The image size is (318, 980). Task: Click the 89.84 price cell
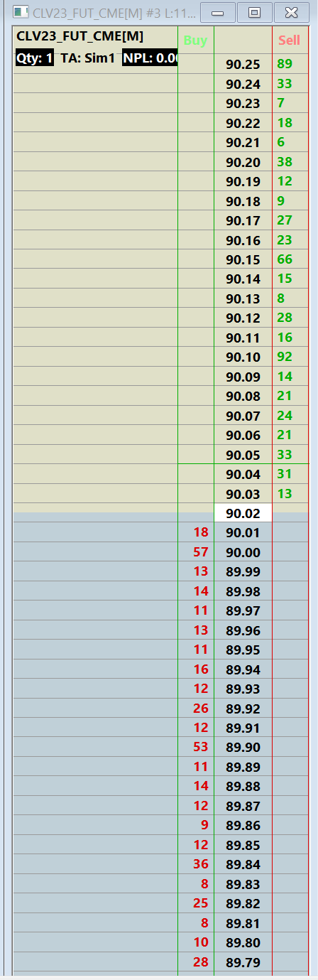point(243,864)
